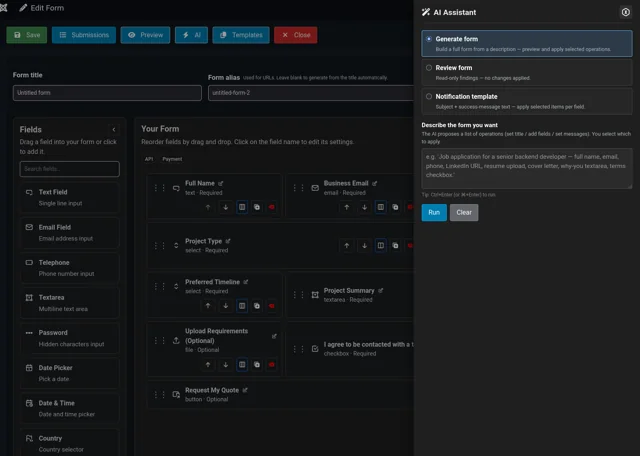Viewport: 640px width, 456px height.
Task: Open Preferred Timeline field settings
Action: (212, 282)
